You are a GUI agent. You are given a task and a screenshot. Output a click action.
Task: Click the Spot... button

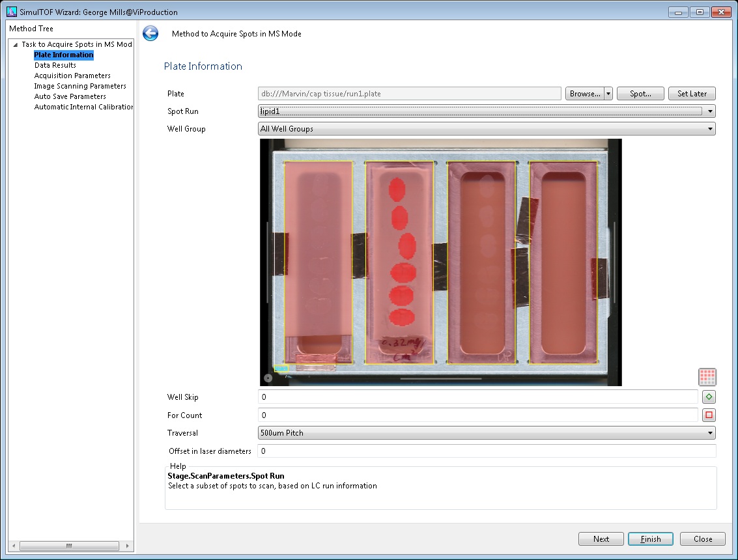[640, 94]
